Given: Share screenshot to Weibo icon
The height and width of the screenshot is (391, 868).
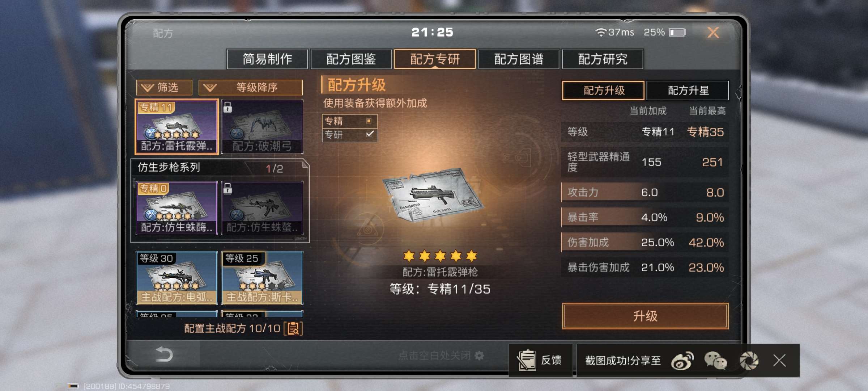Looking at the screenshot, I should coord(682,361).
